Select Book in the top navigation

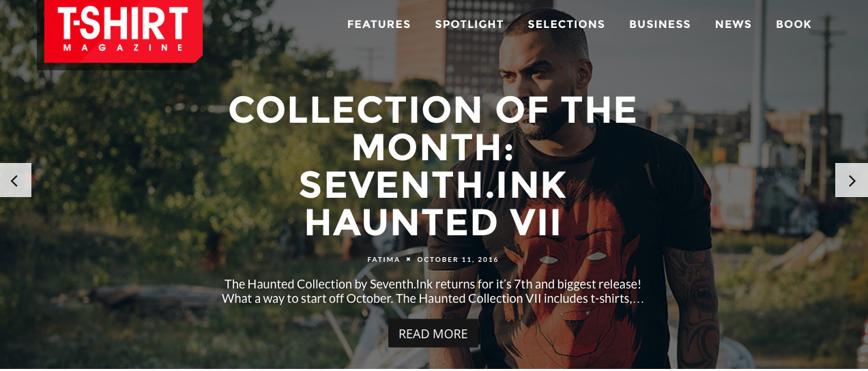click(x=794, y=25)
